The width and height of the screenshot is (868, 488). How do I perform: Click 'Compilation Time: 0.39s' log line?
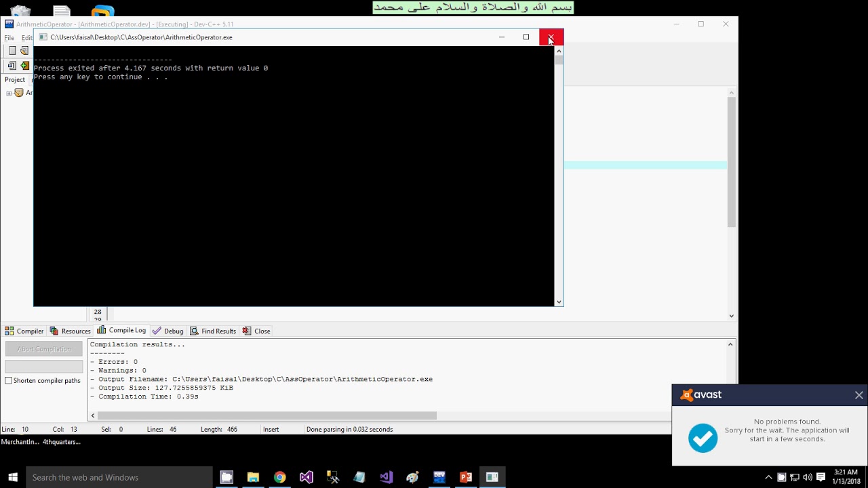pyautogui.click(x=144, y=396)
